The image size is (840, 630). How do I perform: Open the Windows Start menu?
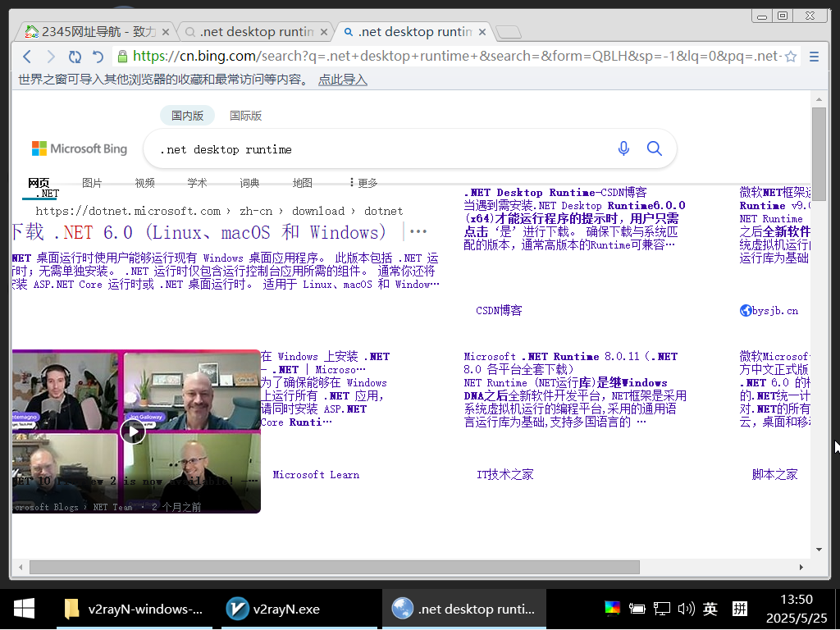24,609
